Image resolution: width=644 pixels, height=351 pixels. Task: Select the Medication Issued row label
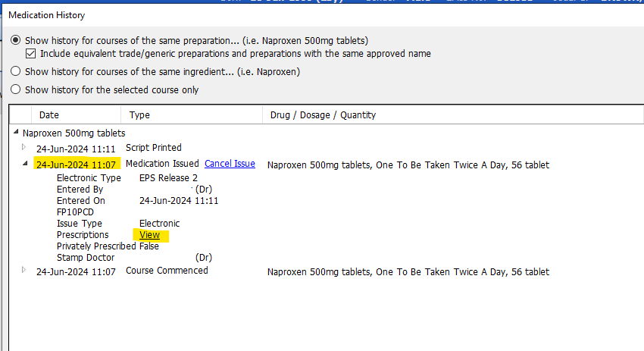pyautogui.click(x=162, y=164)
